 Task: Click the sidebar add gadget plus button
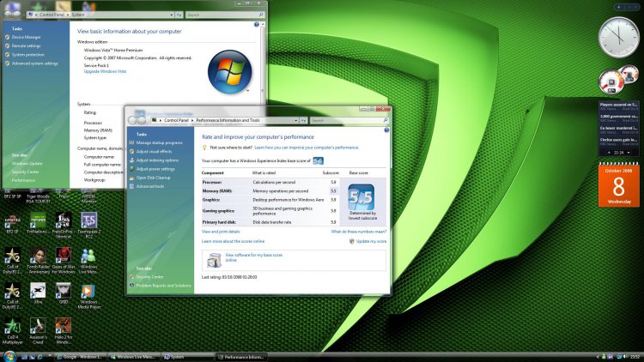618,7
